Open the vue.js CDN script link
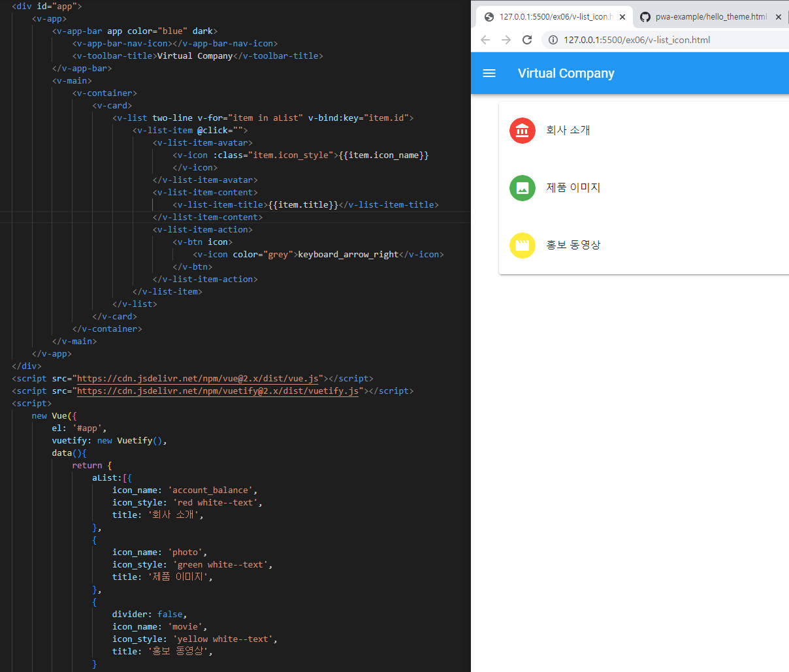 click(198, 379)
